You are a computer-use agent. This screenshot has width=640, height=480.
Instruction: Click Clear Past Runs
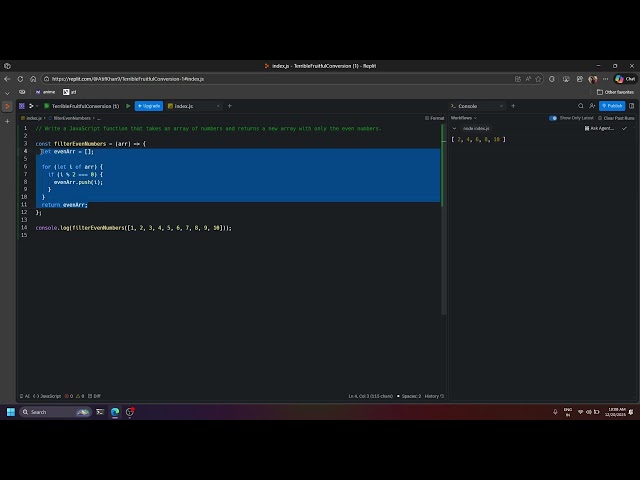click(x=616, y=118)
